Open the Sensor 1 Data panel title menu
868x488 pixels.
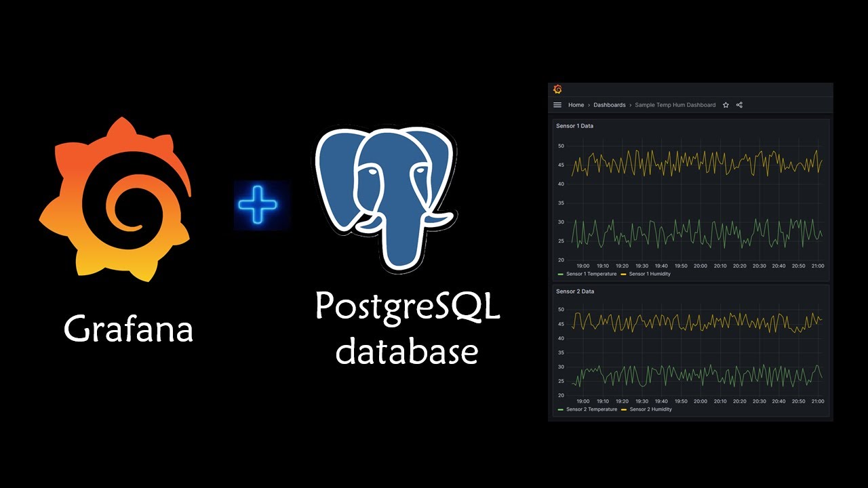coord(574,126)
